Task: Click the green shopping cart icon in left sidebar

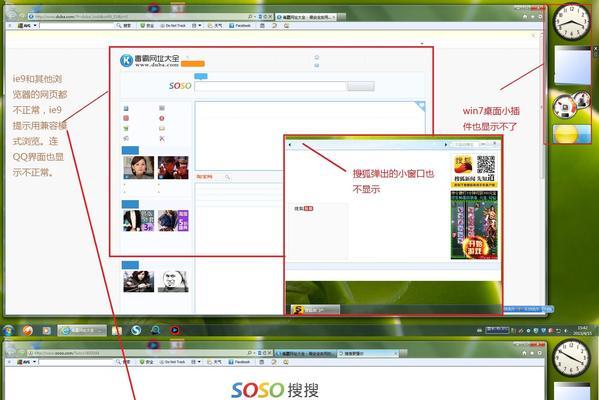Action: (x=126, y=128)
